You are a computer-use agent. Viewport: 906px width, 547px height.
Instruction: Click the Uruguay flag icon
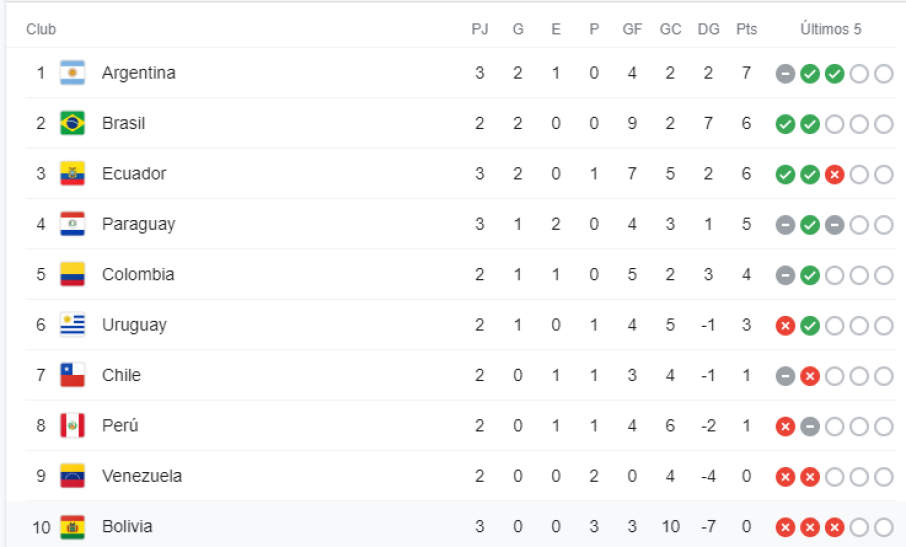72,325
